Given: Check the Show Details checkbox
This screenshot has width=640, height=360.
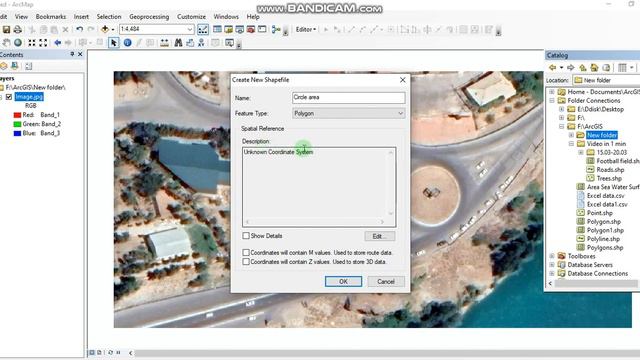Looking at the screenshot, I should [246, 236].
